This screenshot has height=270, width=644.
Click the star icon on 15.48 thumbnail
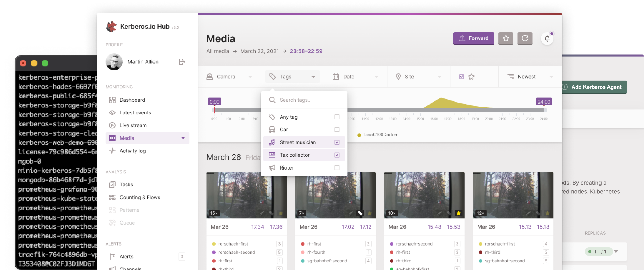459,213
